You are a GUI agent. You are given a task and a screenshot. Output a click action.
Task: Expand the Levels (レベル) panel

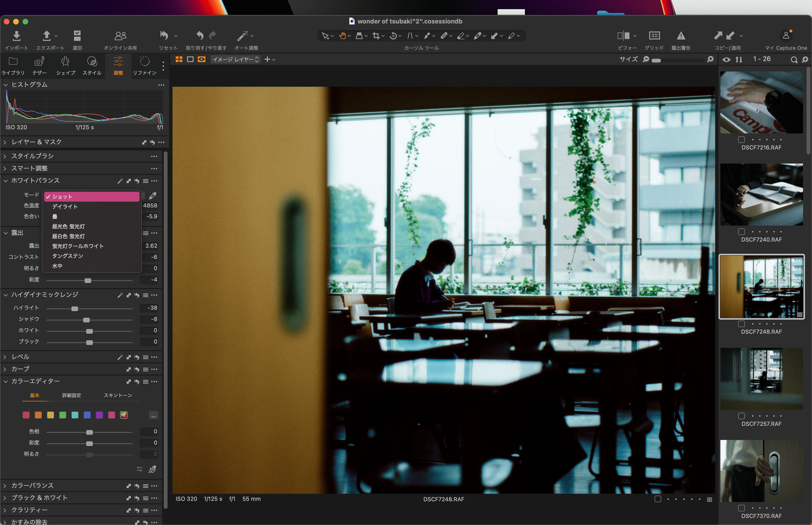pos(5,357)
